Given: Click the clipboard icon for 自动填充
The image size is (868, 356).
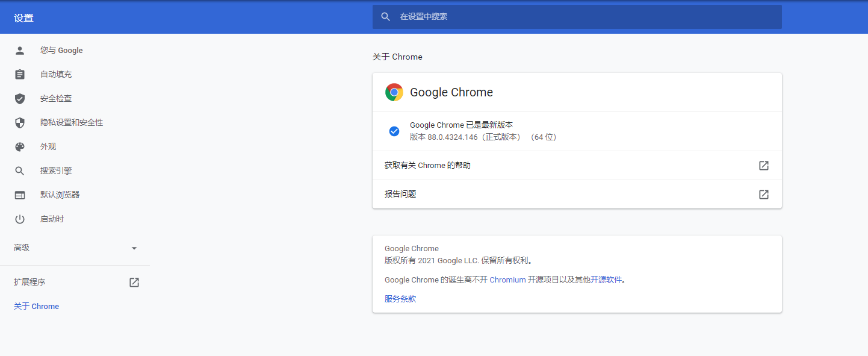Looking at the screenshot, I should [x=20, y=75].
